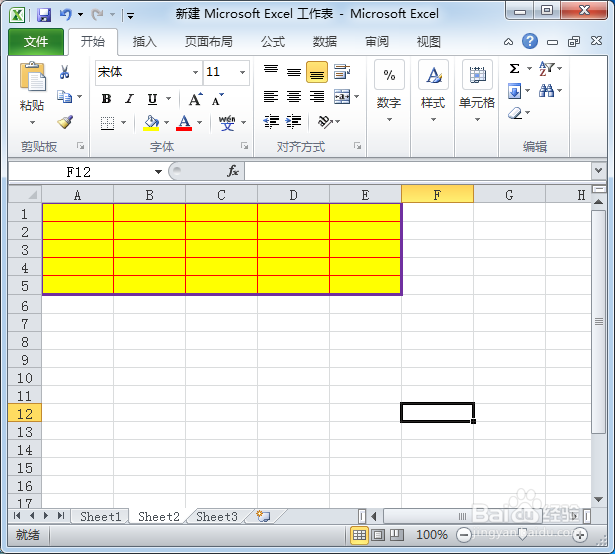
Task: Center text horizontally
Action: pos(294,97)
